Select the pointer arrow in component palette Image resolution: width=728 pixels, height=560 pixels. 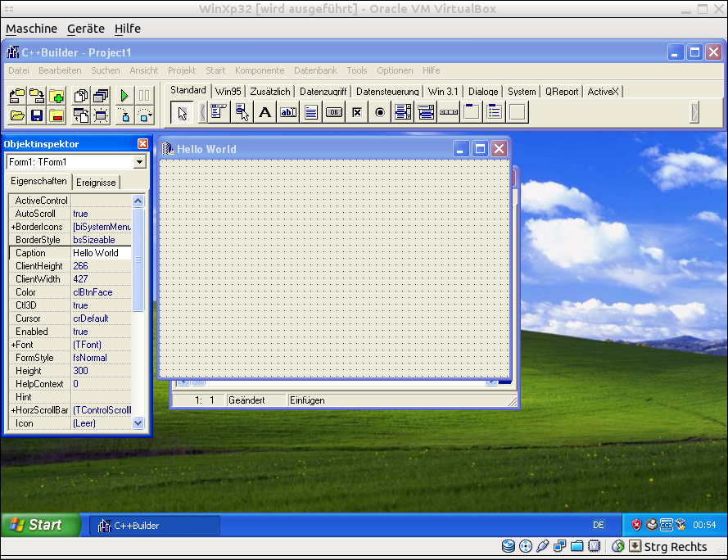click(x=182, y=113)
